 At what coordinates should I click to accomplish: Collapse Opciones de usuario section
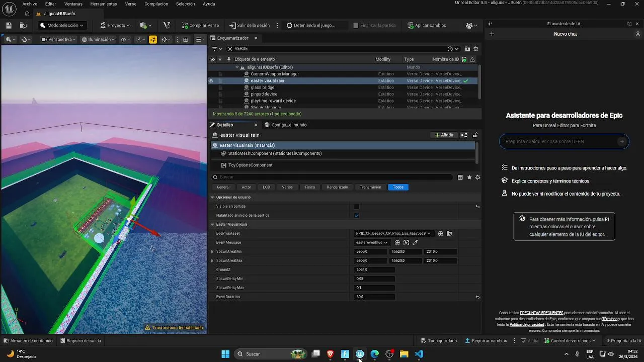click(212, 197)
